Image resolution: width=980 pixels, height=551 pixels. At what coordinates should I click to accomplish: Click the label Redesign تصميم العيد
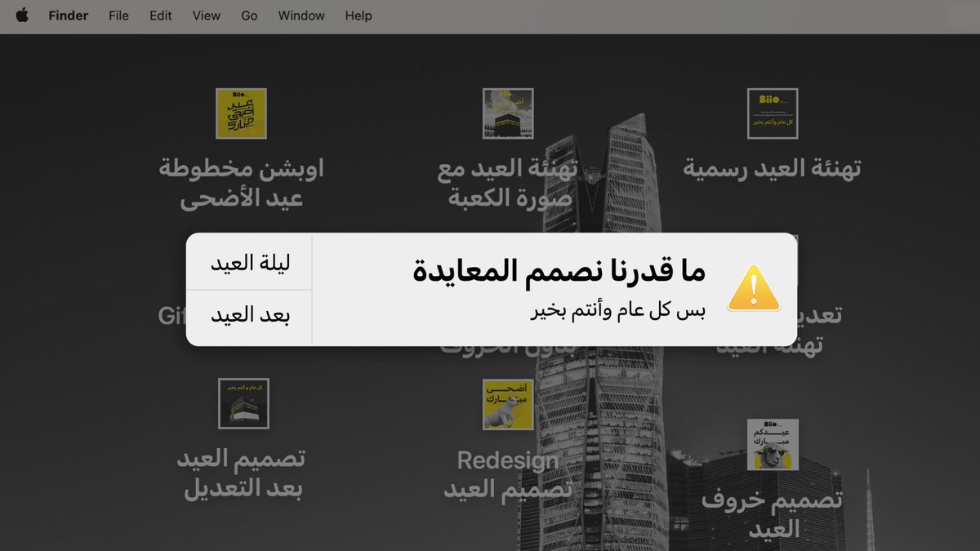pos(507,474)
